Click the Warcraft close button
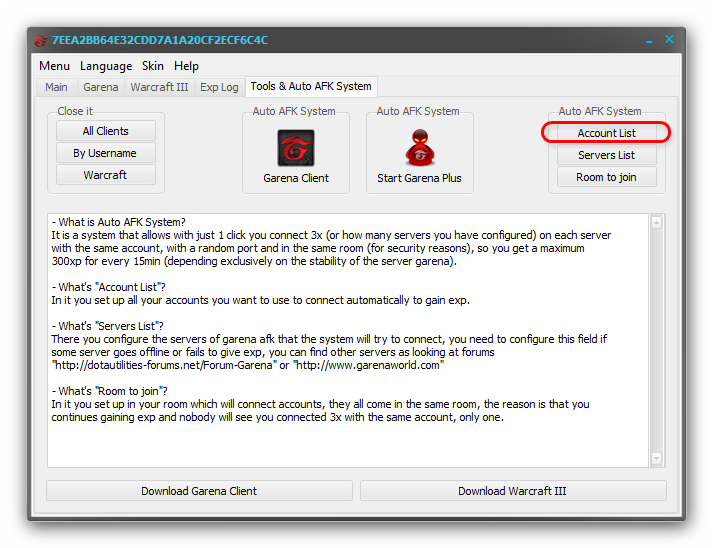Viewport: 713px width, 548px height. point(105,175)
